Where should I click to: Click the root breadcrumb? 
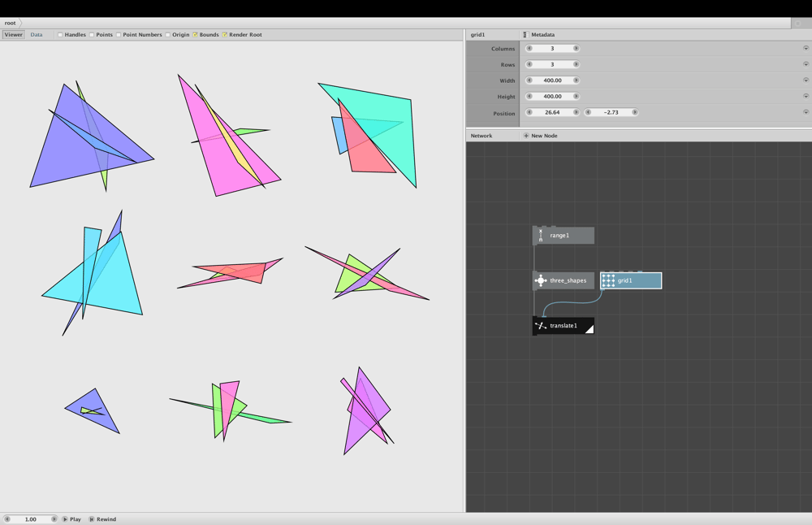pyautogui.click(x=11, y=23)
